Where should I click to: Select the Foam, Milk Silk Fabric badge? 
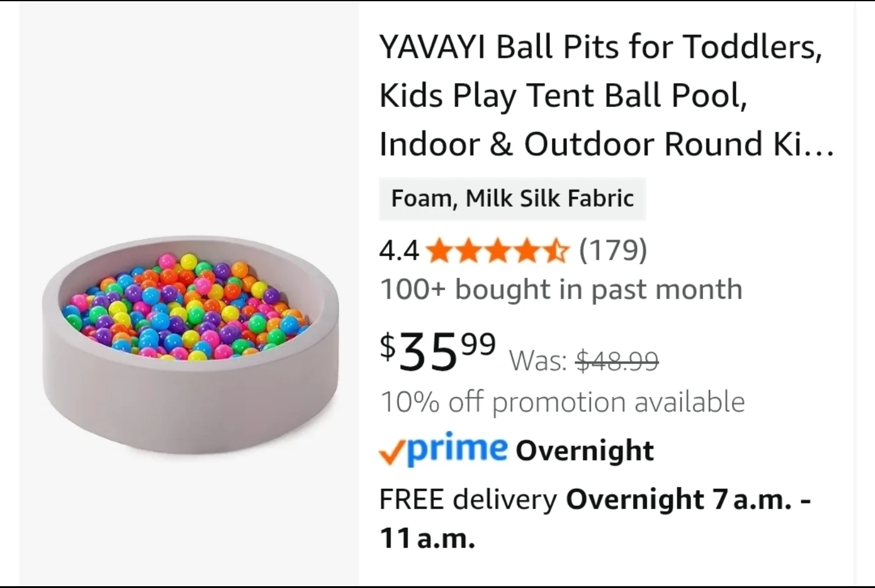tap(512, 199)
